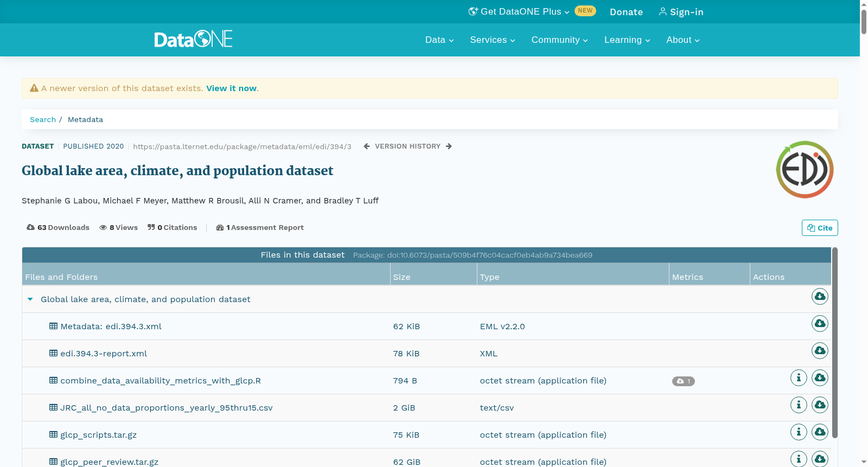Screen dimensions: 868x467
Task: Click VERSION HISTORY label
Action: coord(407,146)
